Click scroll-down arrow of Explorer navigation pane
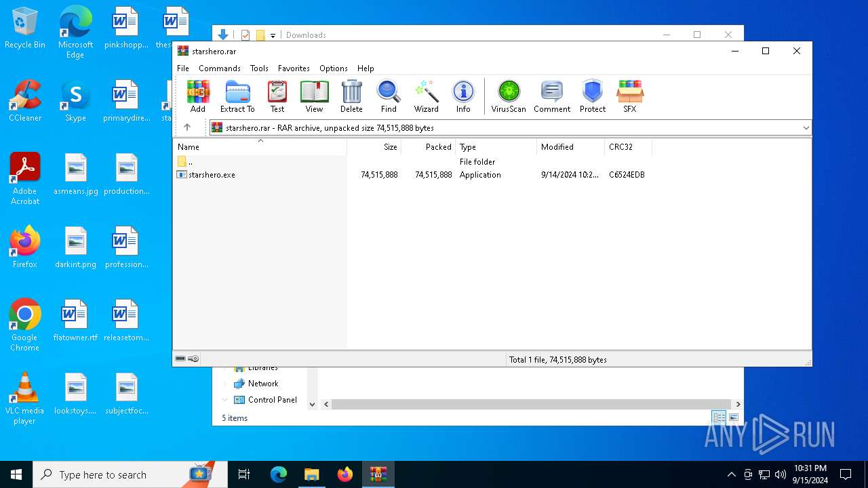The height and width of the screenshot is (488, 868). 312,404
